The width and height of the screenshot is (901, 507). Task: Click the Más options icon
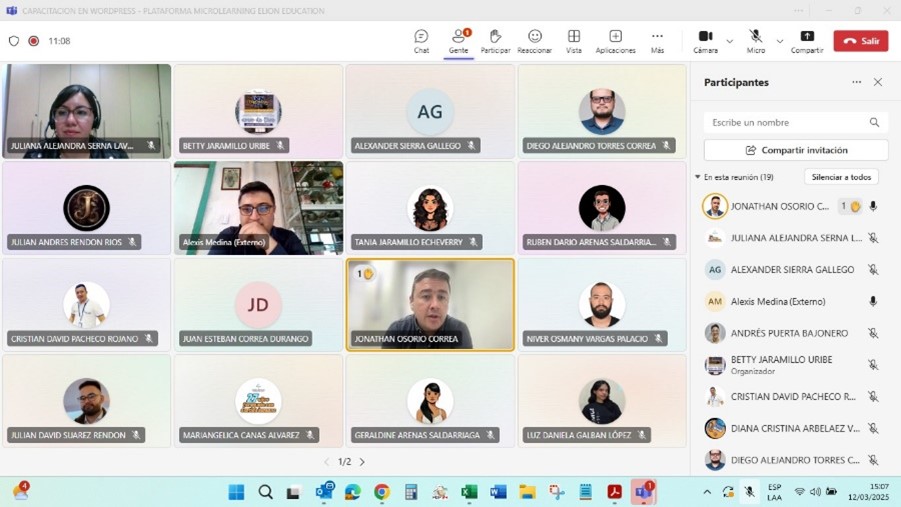657,40
